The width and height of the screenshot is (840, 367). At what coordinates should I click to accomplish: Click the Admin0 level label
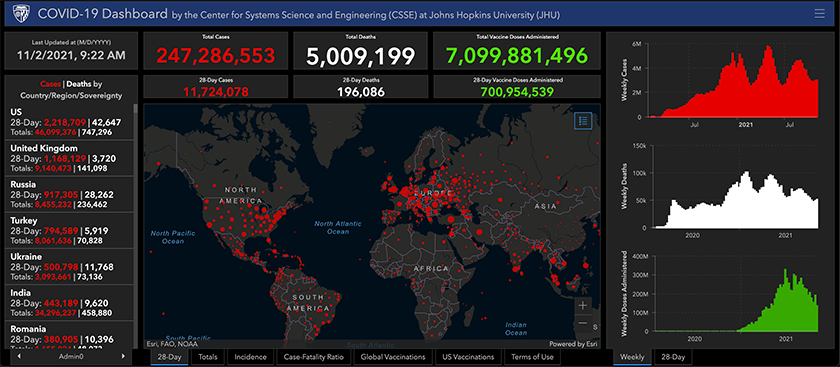pyautogui.click(x=71, y=356)
